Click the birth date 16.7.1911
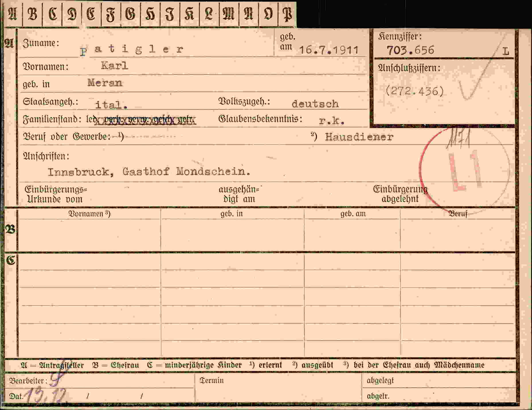Screen dimensions: 532x410 tap(329, 50)
